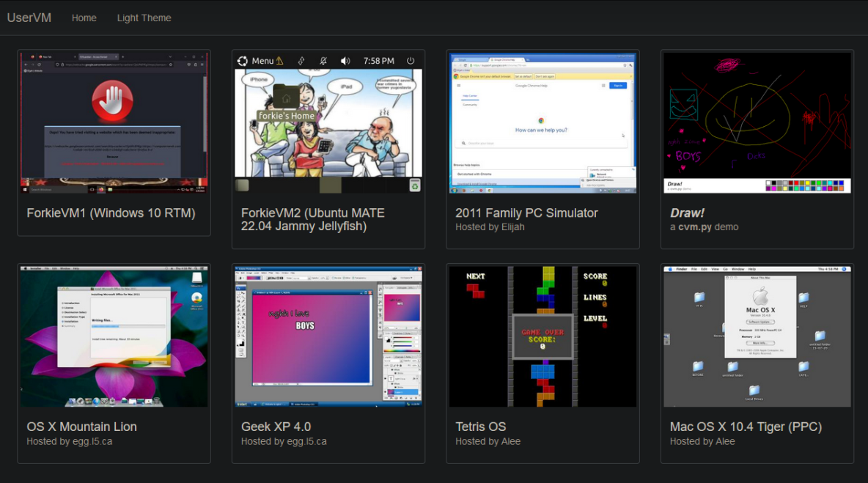Screen dimensions: 868x483
Task: Click the red stop-hand icon in ForkieVM1 preview
Action: tap(113, 99)
